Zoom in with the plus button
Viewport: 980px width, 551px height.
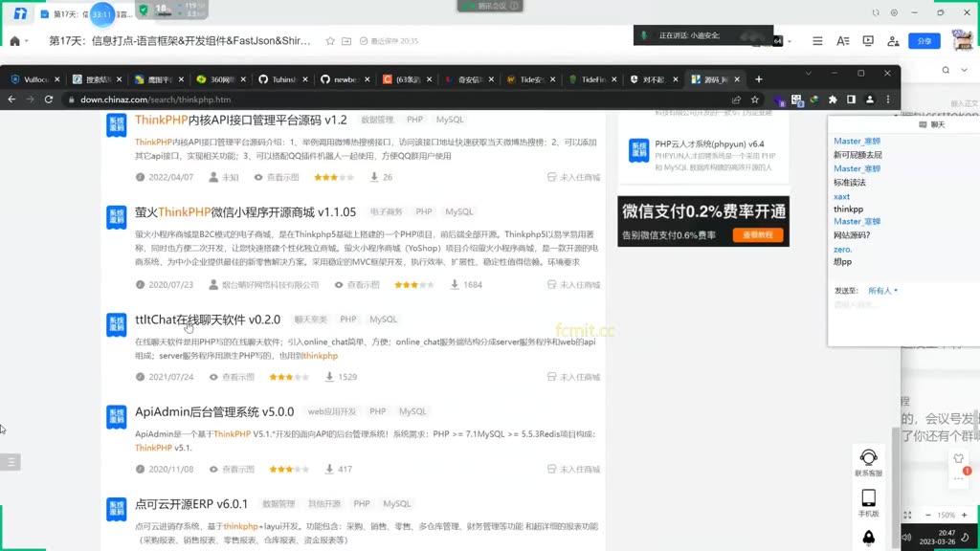(965, 516)
